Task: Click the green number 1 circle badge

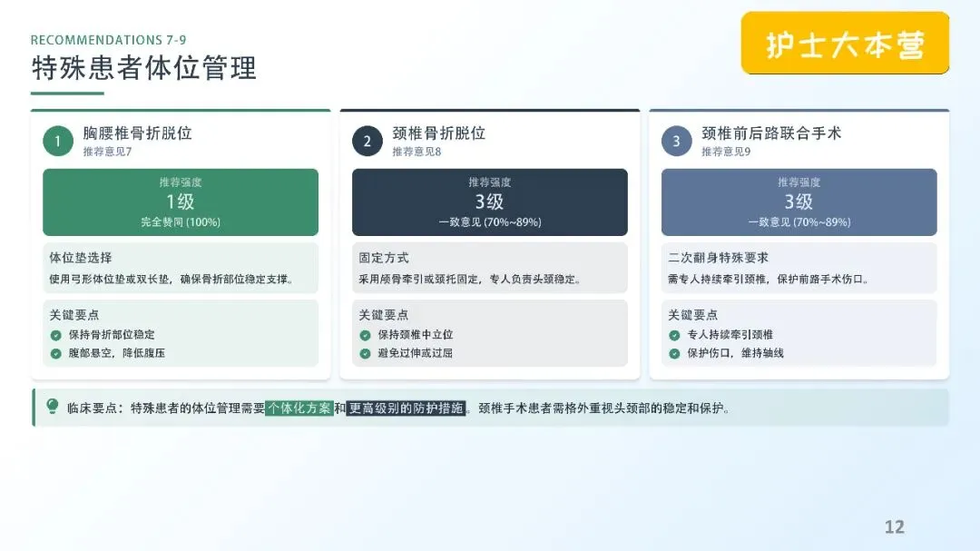Action: tap(58, 141)
